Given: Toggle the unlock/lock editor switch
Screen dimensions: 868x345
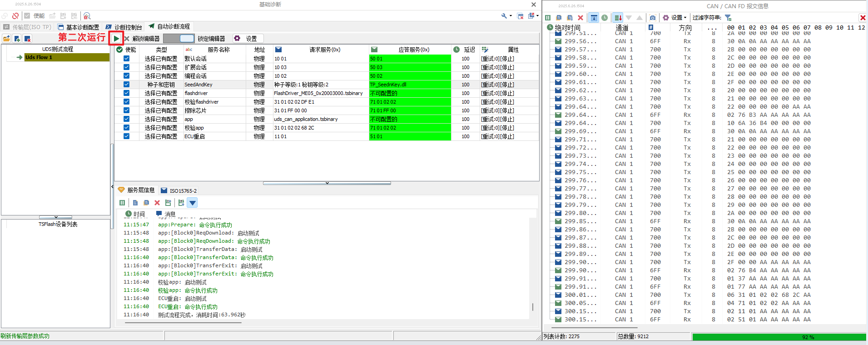Looking at the screenshot, I should click(x=179, y=39).
